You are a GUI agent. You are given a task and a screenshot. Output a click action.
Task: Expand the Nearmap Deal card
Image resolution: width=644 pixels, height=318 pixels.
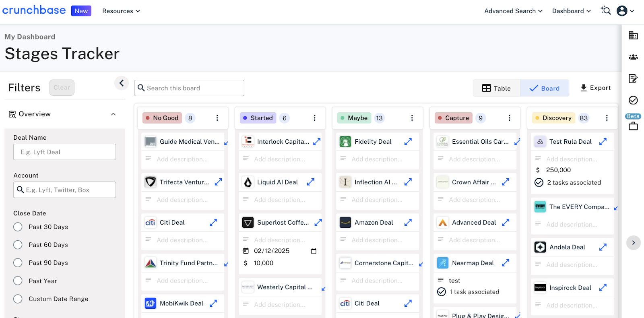[506, 263]
